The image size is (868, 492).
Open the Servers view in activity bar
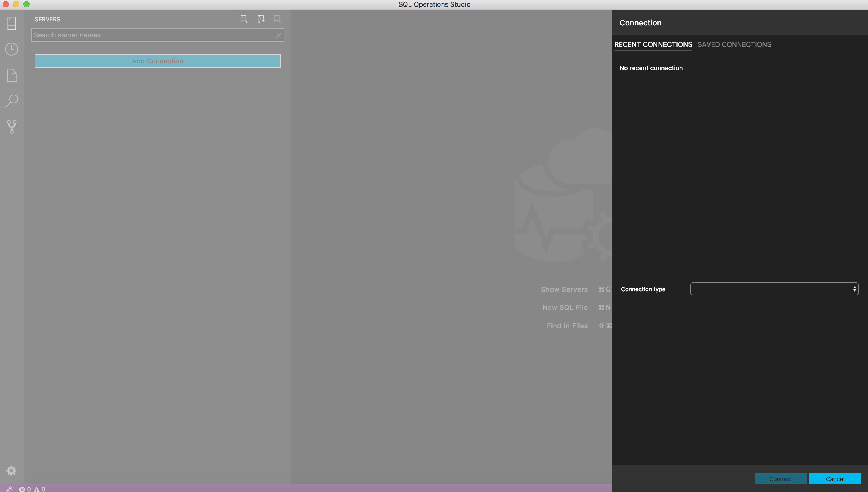click(x=11, y=23)
